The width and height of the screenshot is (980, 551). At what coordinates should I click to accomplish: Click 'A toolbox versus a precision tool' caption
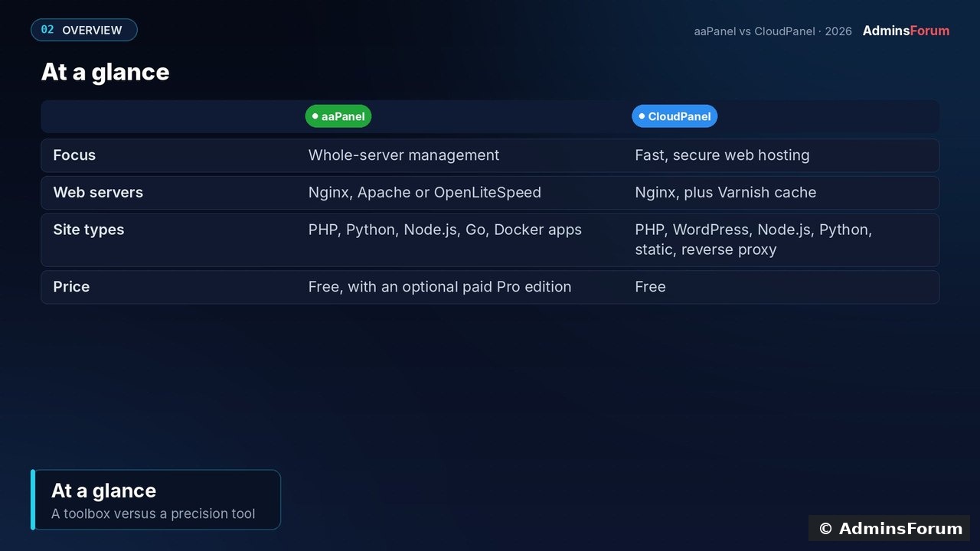[x=153, y=514]
